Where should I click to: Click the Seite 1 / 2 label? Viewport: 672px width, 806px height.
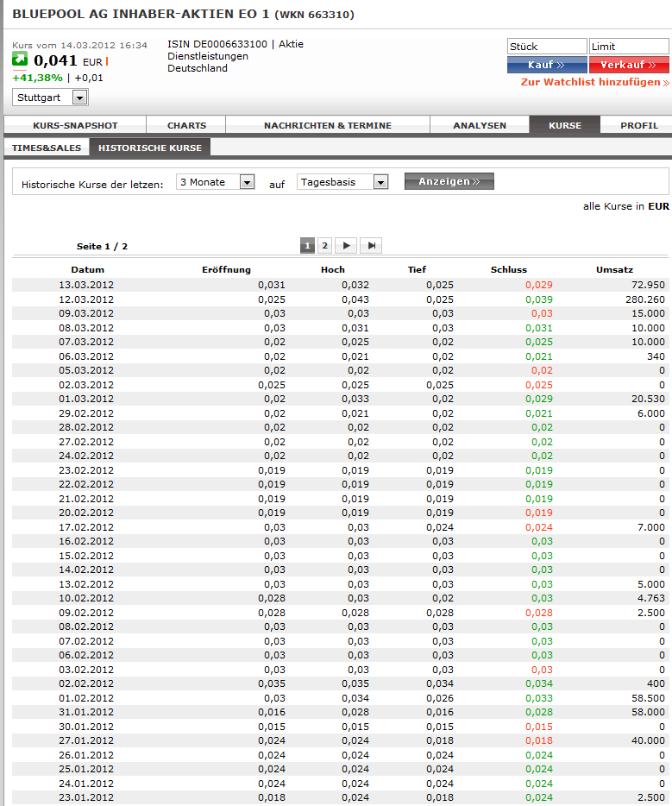(x=102, y=246)
